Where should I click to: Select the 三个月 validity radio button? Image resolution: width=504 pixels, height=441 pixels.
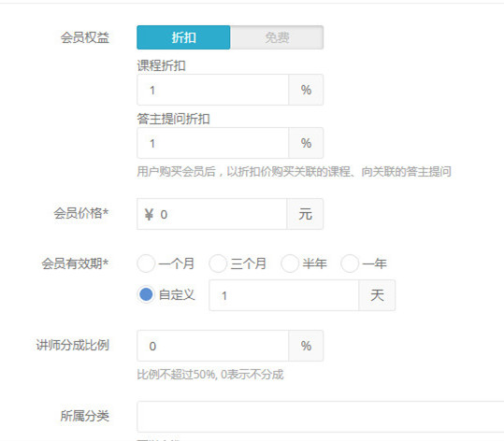(218, 263)
